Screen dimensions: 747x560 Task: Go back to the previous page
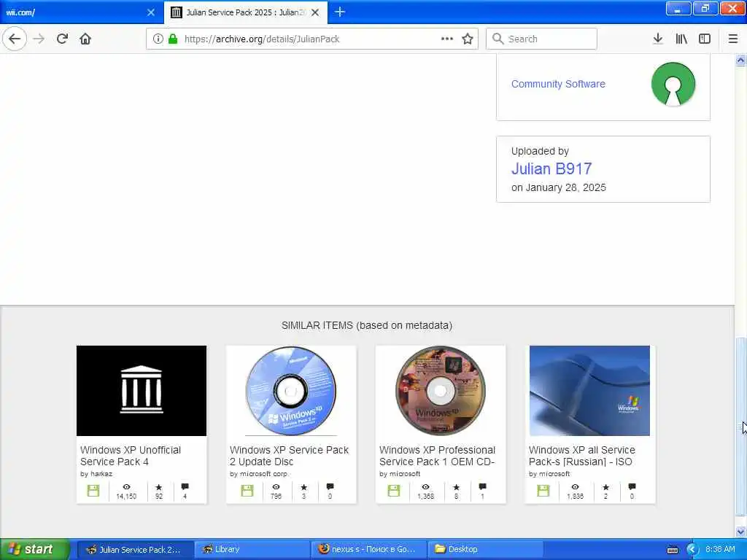tap(15, 39)
